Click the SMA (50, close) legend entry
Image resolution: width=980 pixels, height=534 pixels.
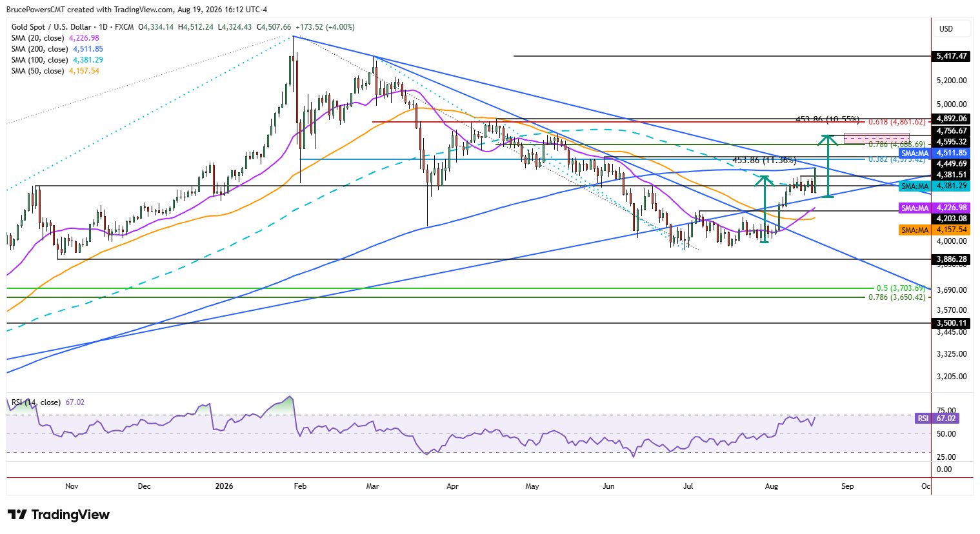point(55,71)
